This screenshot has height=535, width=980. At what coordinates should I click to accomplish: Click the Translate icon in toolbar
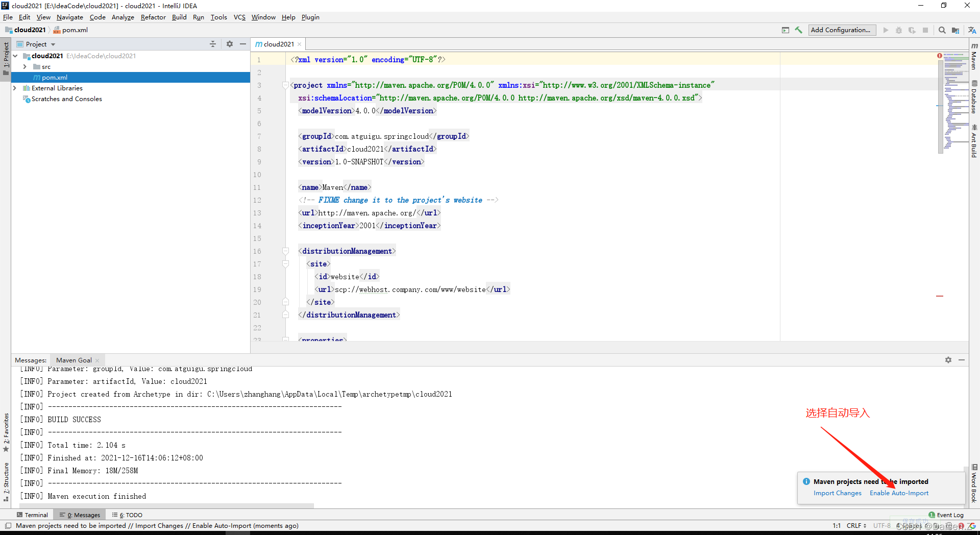click(x=972, y=30)
